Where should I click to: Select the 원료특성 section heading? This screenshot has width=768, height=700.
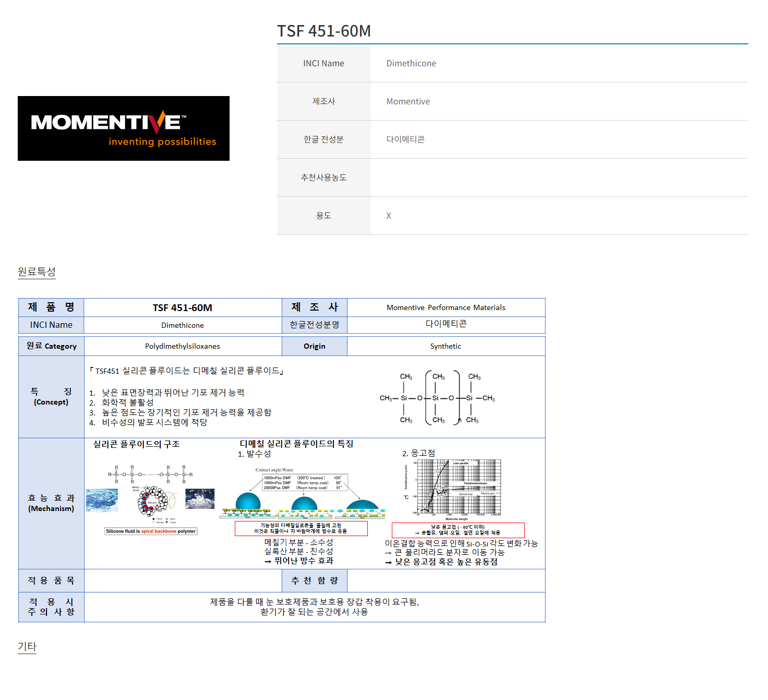(37, 271)
